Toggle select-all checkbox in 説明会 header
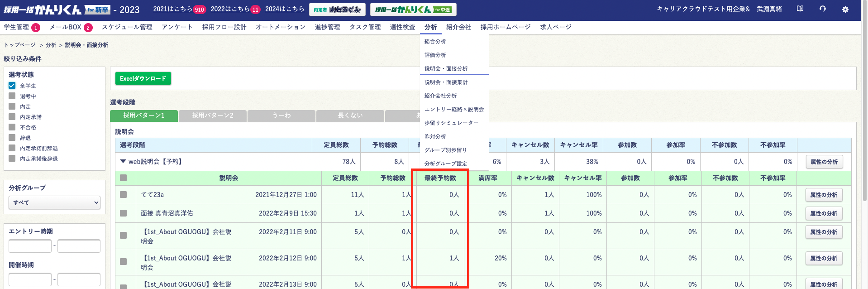 123,178
